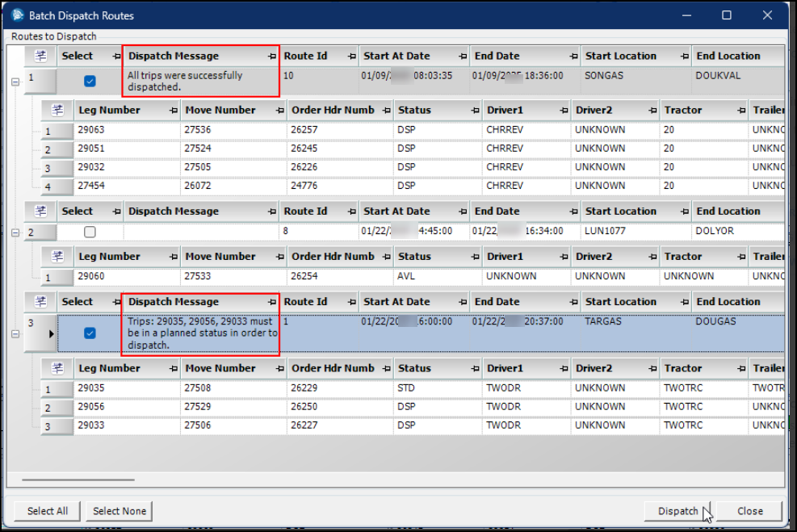Pin the Dispatch Message column above the SONGAS route

[x=272, y=57]
